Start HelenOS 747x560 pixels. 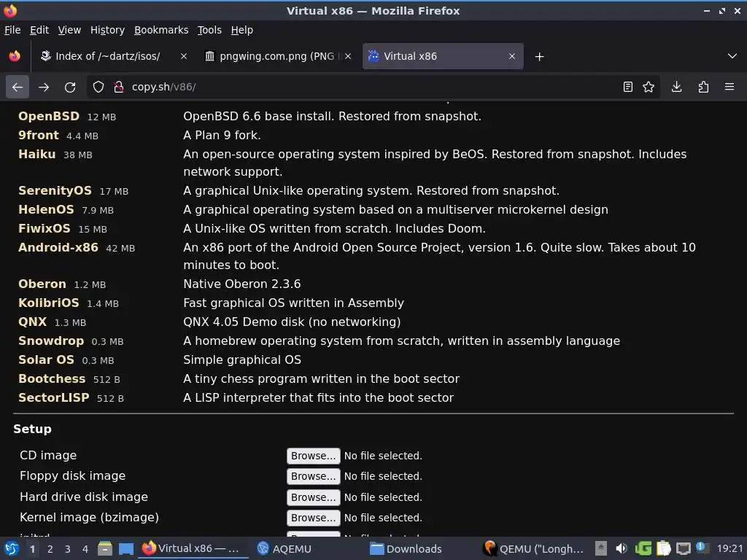(x=46, y=209)
